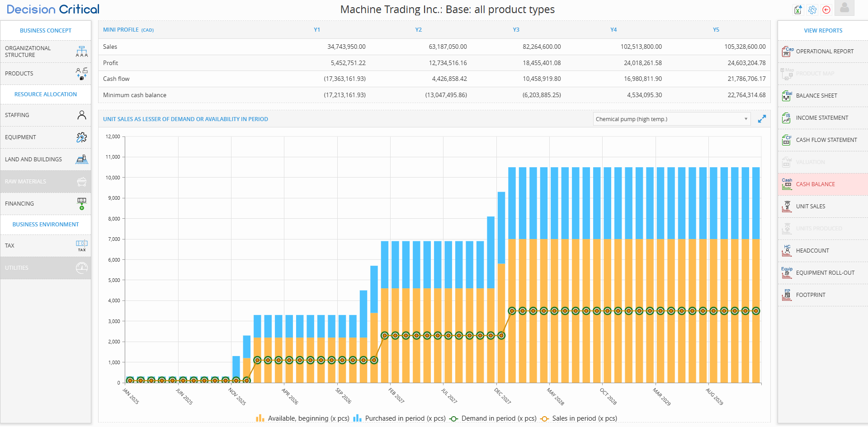Screen dimensions: 868x427
Task: Click the Excel export icon
Action: point(798,10)
